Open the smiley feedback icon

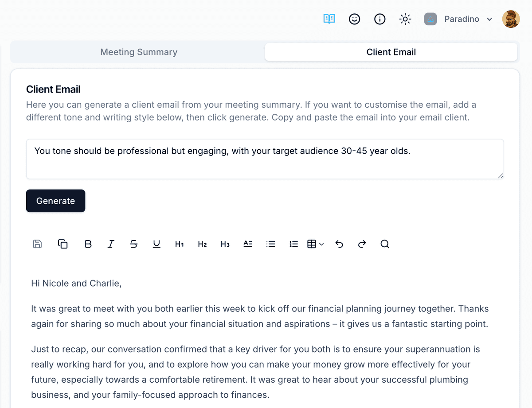(354, 19)
